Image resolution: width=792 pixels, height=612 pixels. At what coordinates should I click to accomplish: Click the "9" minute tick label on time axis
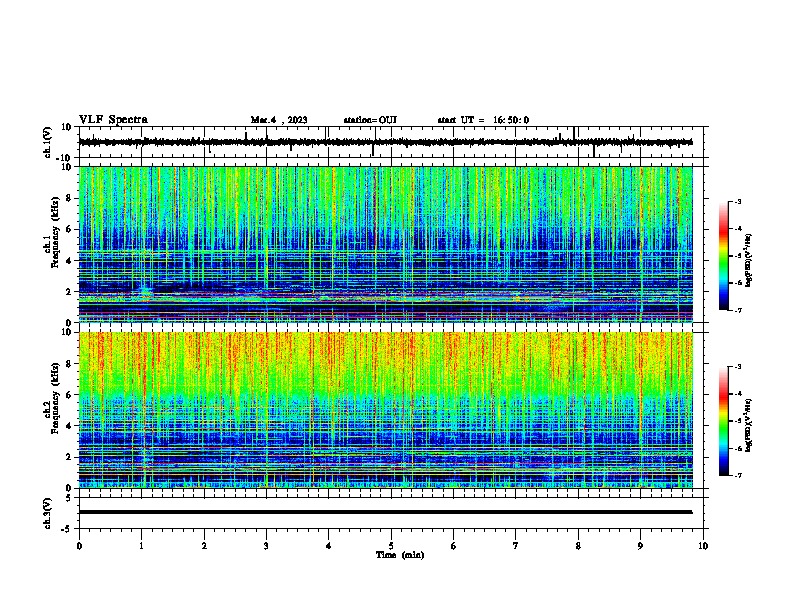[640, 546]
